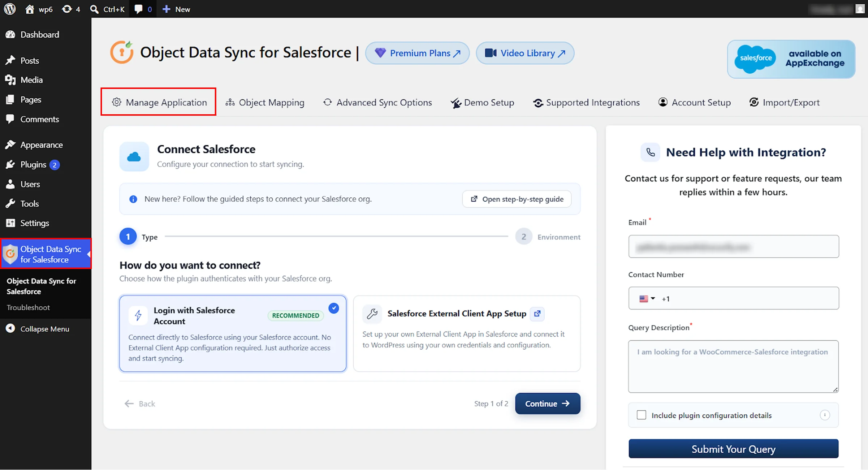Viewport: 868px width, 470px height.
Task: Focus the Query Description textarea
Action: point(733,366)
